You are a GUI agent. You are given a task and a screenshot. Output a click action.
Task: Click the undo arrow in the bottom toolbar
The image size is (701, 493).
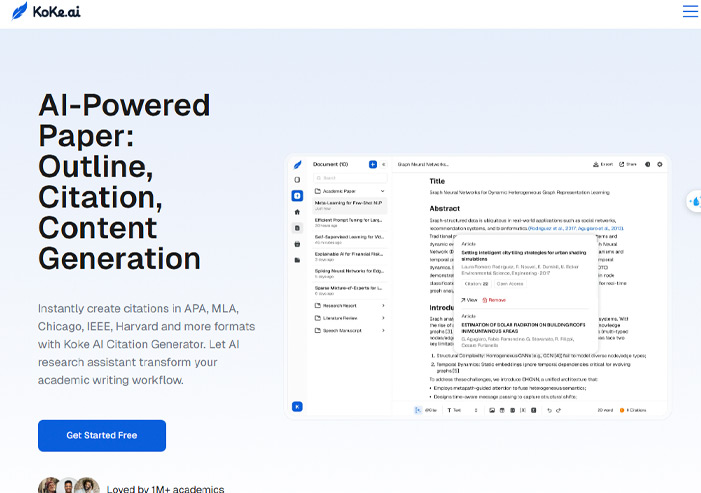coord(549,410)
